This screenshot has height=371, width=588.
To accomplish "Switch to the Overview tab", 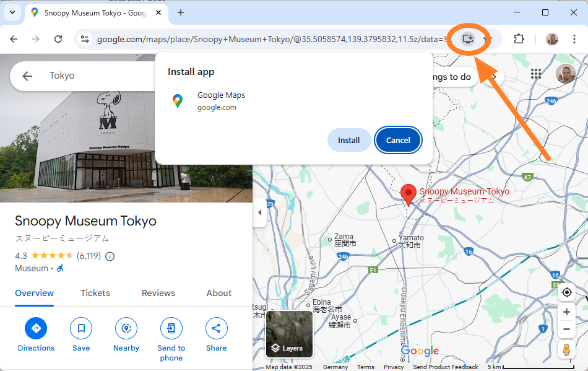I will [x=35, y=294].
